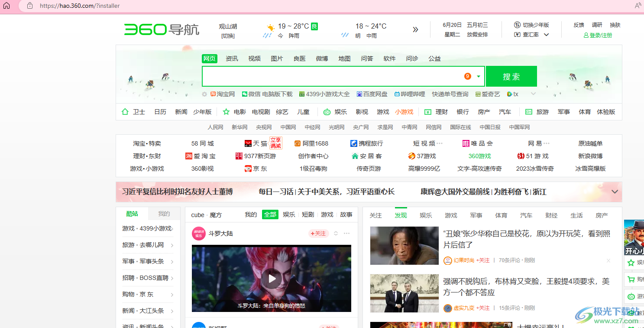Open 小游戏 link in nav bar
Screen dimensions: 644x328
coord(404,112)
